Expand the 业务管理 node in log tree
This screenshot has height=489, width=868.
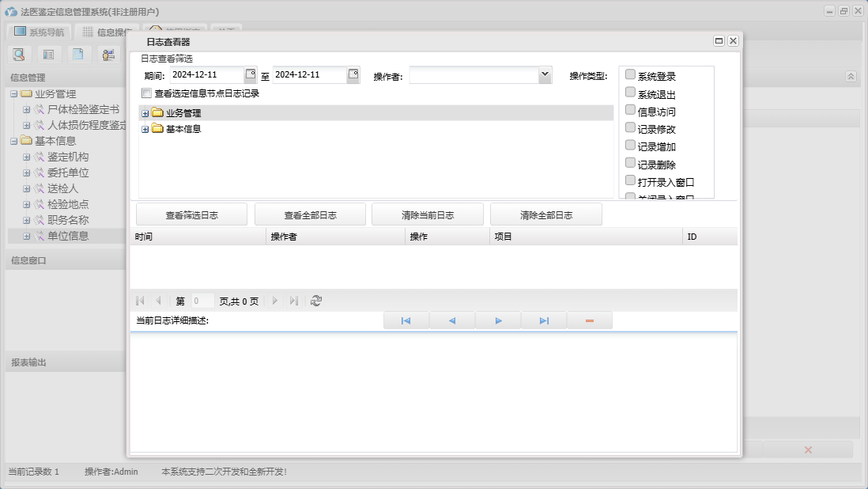145,113
